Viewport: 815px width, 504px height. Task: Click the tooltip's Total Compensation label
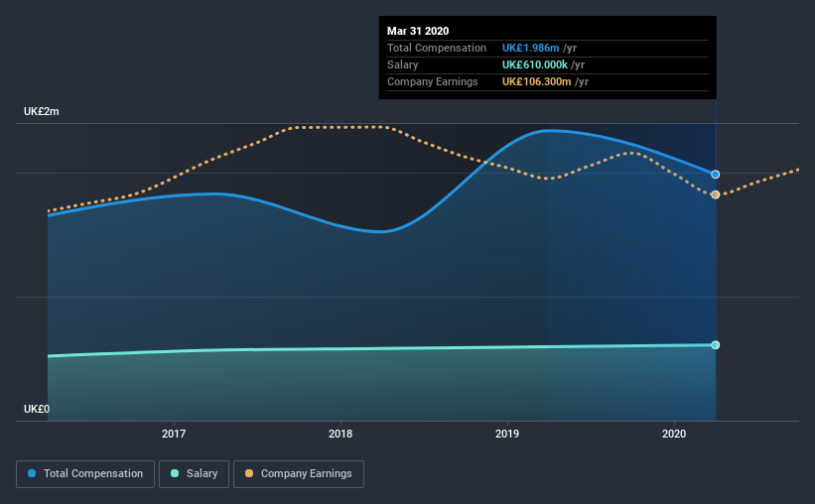[437, 48]
